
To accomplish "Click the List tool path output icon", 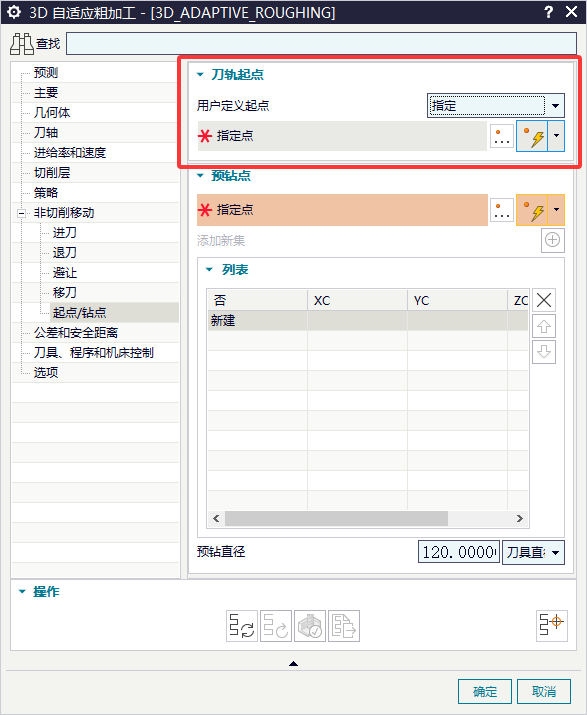I will (344, 626).
